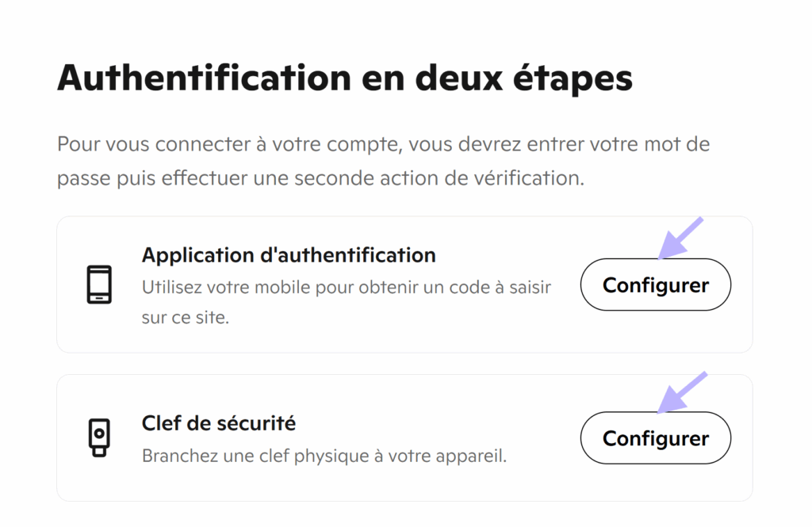
Task: Click the "sur ce site." text line
Action: (x=186, y=319)
